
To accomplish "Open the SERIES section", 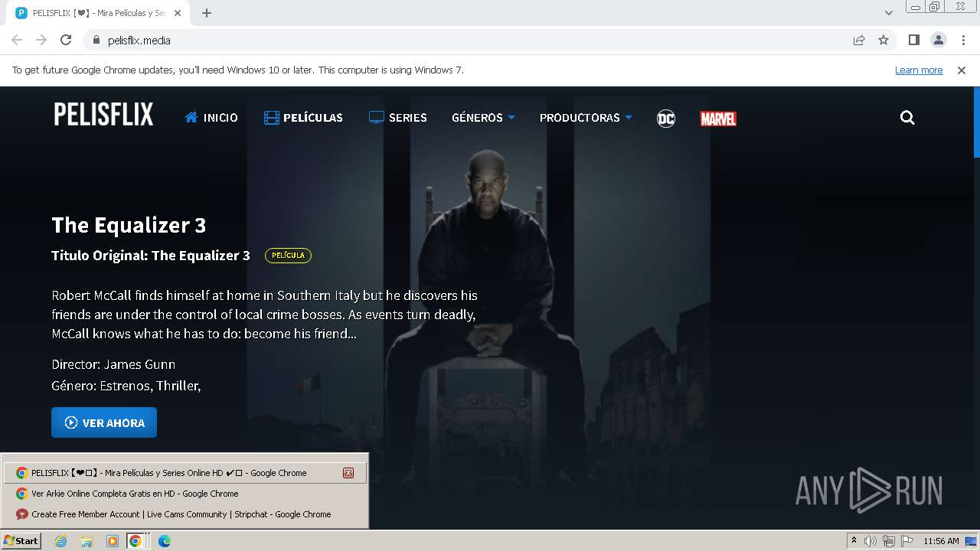I will click(398, 118).
